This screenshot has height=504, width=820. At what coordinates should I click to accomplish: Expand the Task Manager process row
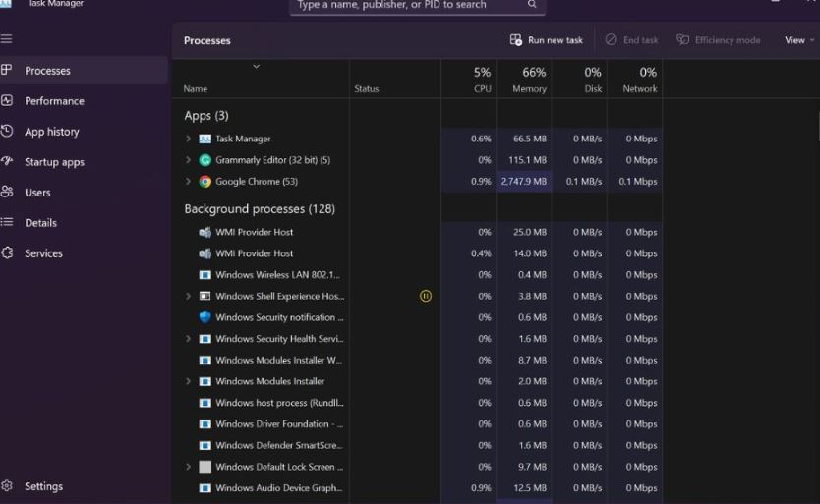click(188, 139)
